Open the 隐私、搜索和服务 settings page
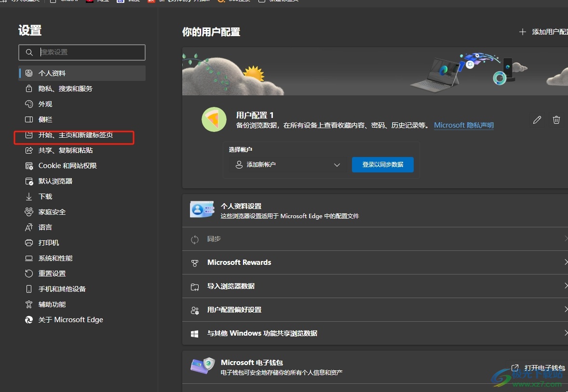The width and height of the screenshot is (568, 392). [82, 89]
